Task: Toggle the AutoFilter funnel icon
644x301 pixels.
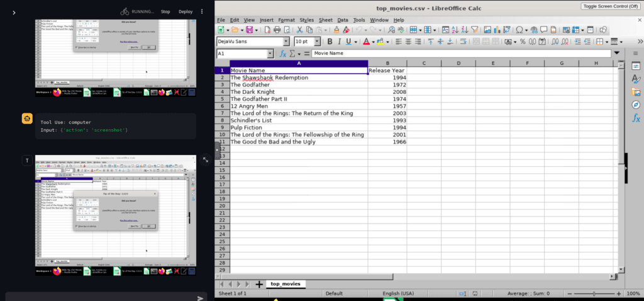Action: 474,30
